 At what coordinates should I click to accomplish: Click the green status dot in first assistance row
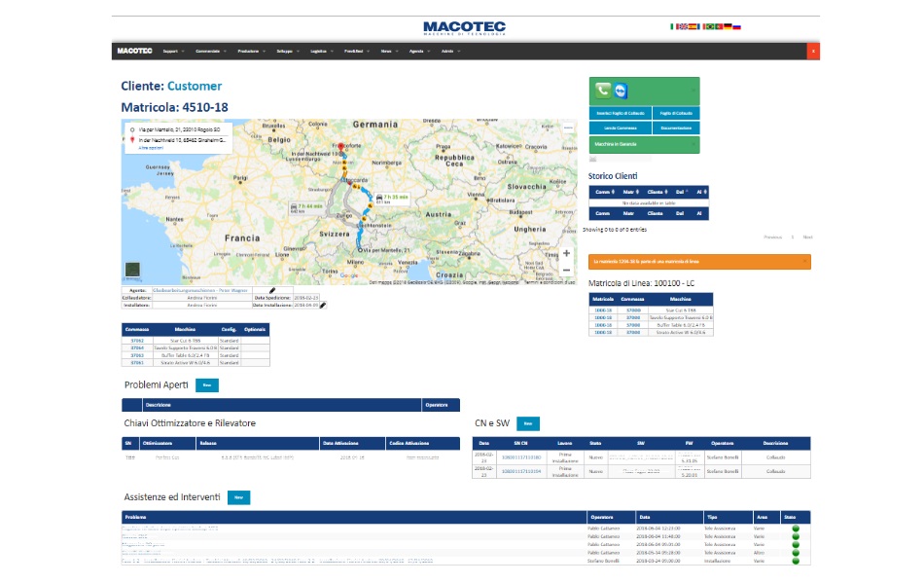click(796, 529)
